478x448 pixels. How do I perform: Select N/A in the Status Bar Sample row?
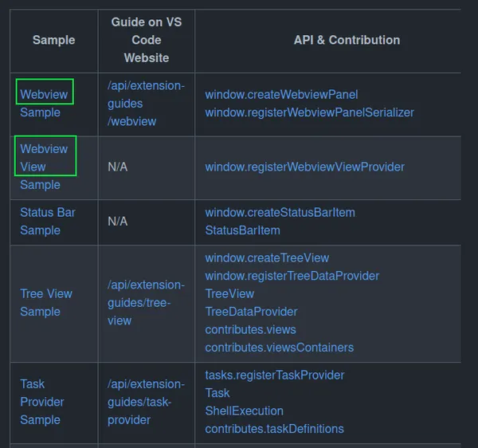(x=118, y=222)
